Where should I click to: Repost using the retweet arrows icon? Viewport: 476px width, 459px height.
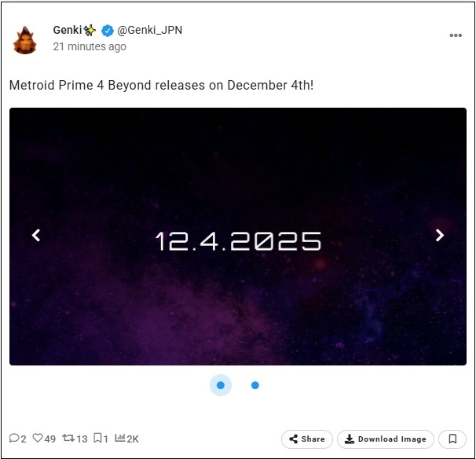pos(68,438)
